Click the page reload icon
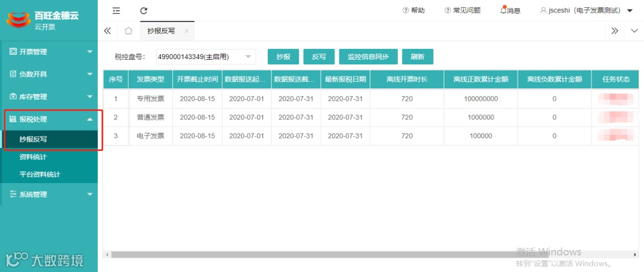Image resolution: width=644 pixels, height=272 pixels. pos(143,11)
